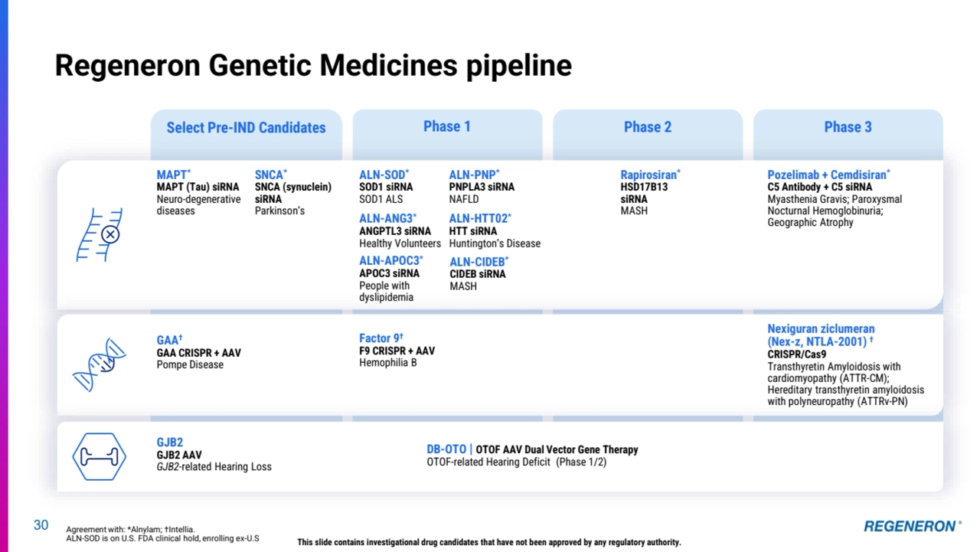980x552 pixels.
Task: Click MASH under CIDEB siRNA
Action: pyautogui.click(x=463, y=286)
